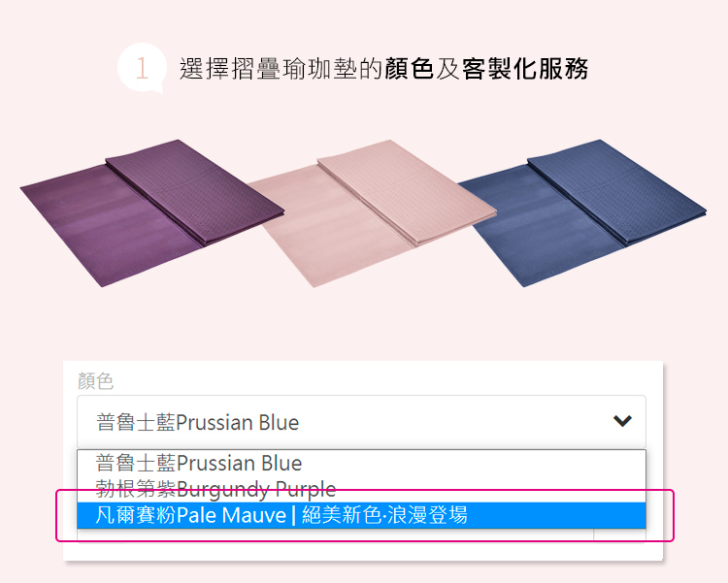This screenshot has width=728, height=583.
Task: Click the heading text 選擇摺疊瑜珈墊的顏色及客製化服務
Action: [x=383, y=69]
